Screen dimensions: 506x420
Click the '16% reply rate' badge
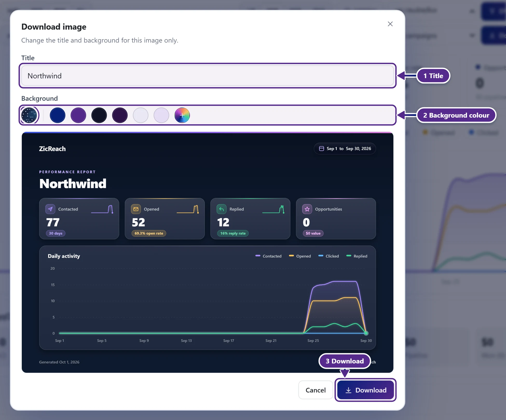tap(233, 233)
